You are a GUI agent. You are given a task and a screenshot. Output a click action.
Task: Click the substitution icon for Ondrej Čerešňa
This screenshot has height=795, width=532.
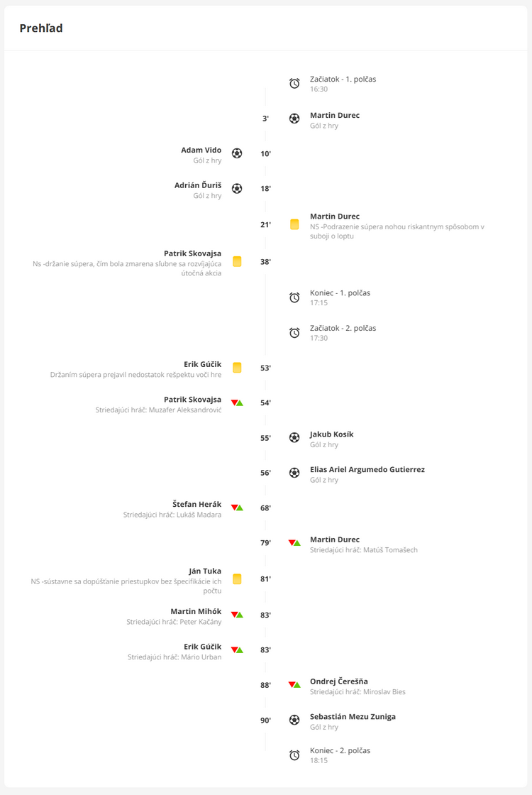point(294,685)
